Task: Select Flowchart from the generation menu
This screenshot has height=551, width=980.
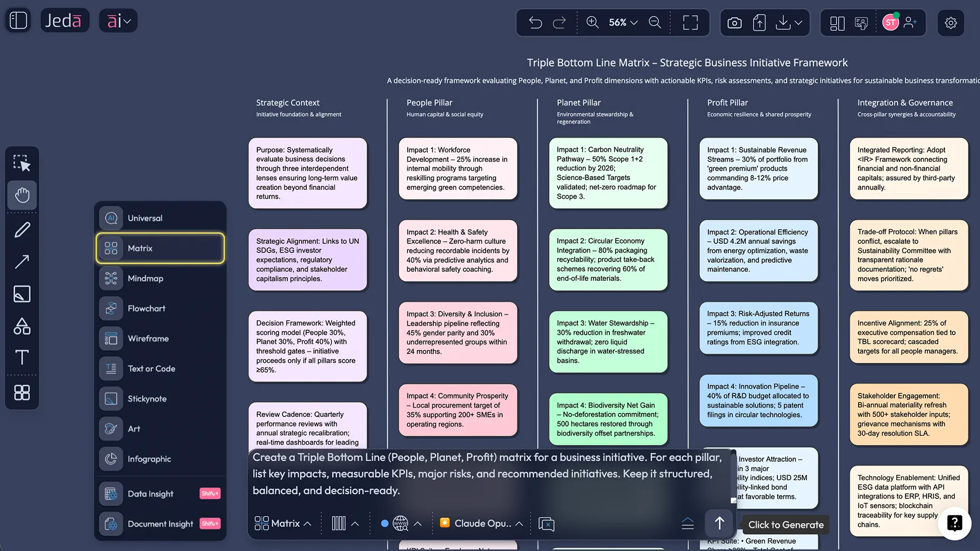Action: pos(160,308)
